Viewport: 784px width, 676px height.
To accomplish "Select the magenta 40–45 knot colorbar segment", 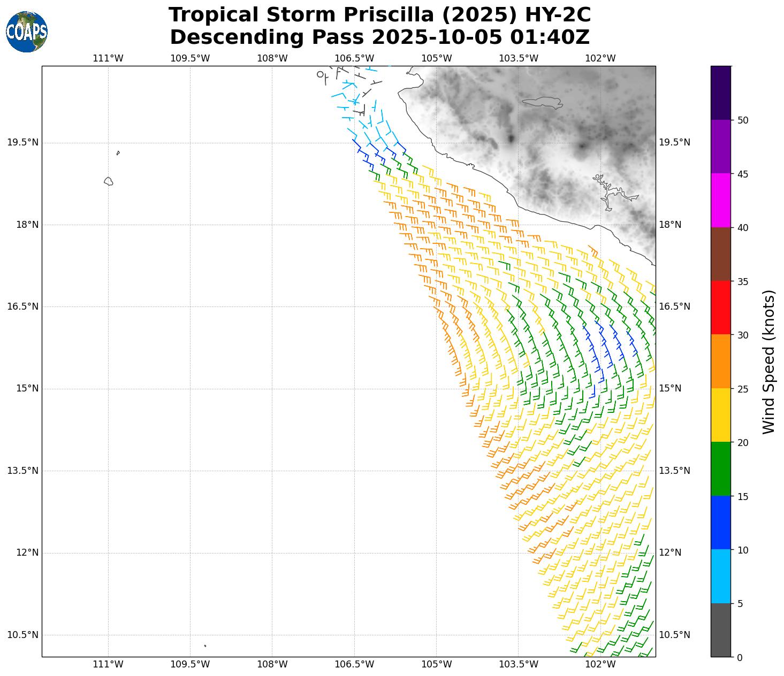I will (720, 200).
